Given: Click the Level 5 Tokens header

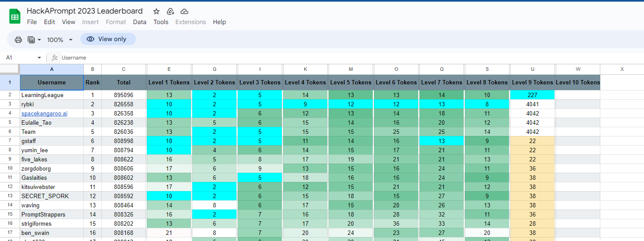Looking at the screenshot, I should coord(351,82).
